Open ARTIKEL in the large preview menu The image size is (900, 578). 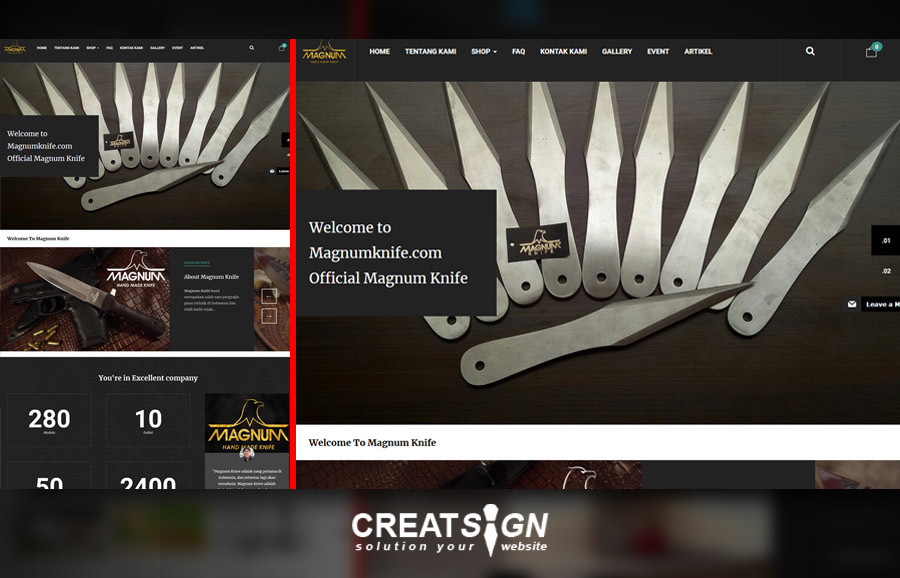click(x=698, y=52)
